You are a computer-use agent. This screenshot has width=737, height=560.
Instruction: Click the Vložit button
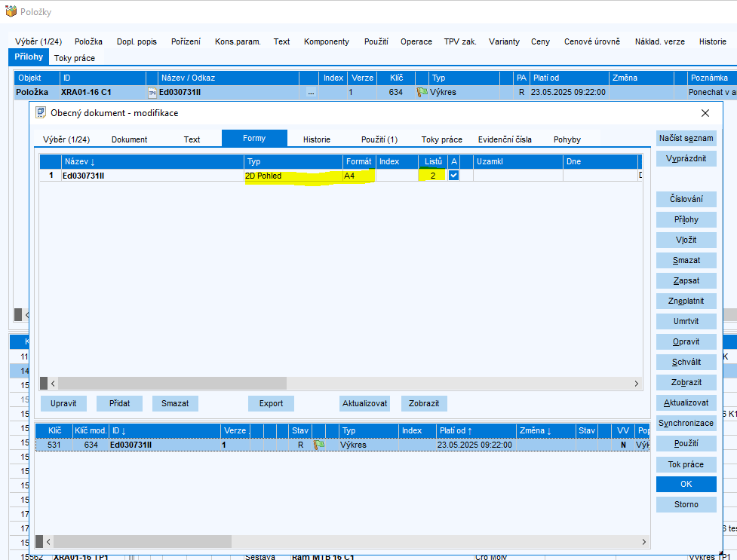[686, 240]
